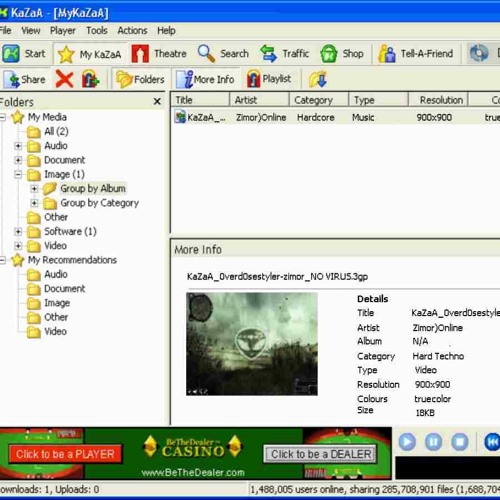Viewport: 500px width, 500px height.
Task: Show the Traffic transfers view
Action: (x=284, y=53)
